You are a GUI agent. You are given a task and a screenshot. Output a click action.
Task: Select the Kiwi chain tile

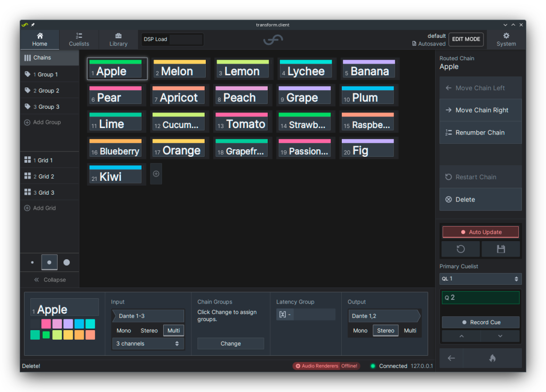click(116, 174)
